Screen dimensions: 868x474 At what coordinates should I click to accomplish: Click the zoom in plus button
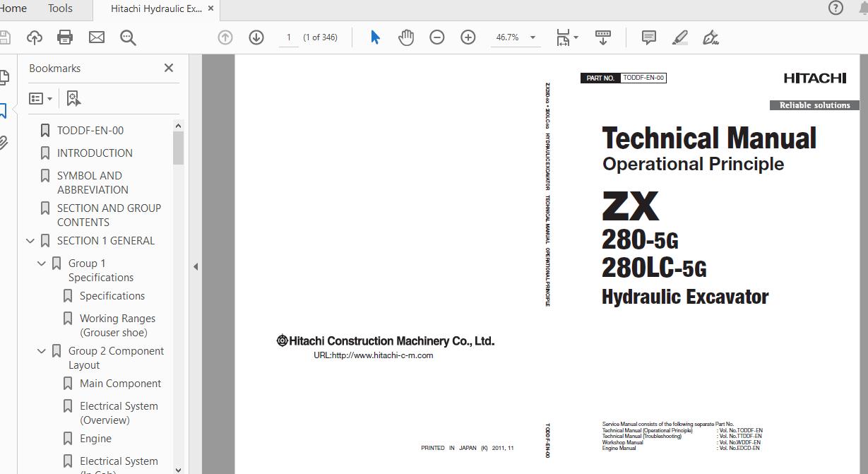point(468,37)
